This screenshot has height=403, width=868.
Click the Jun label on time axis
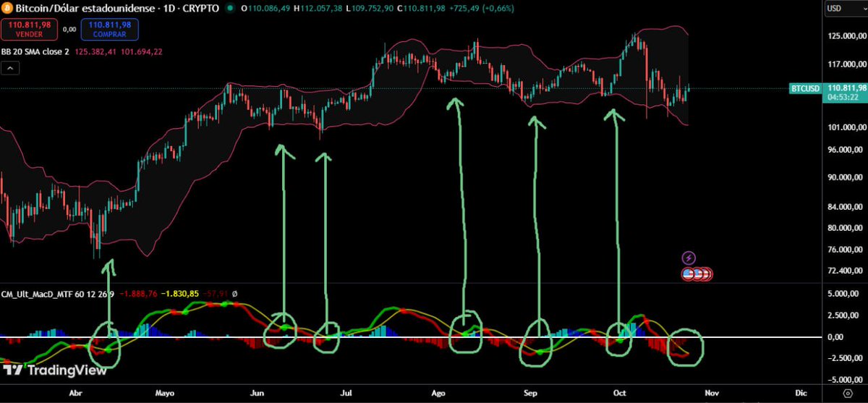tap(256, 393)
